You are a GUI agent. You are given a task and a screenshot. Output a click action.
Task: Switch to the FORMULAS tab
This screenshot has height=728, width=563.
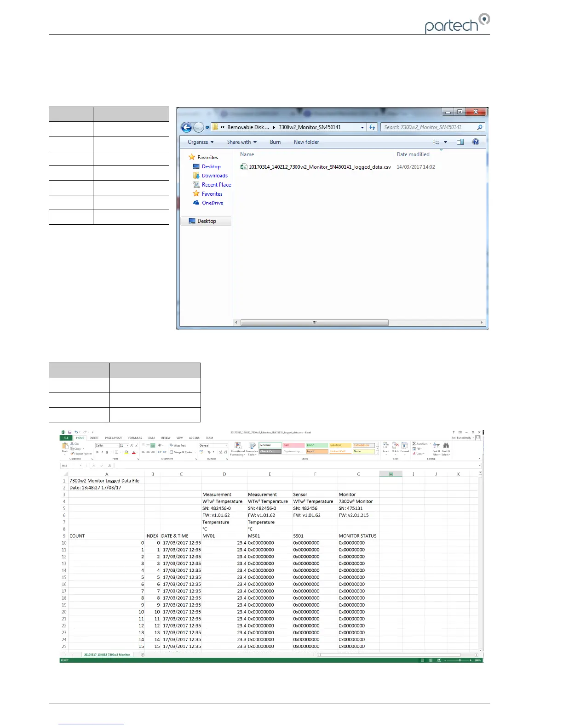click(135, 438)
